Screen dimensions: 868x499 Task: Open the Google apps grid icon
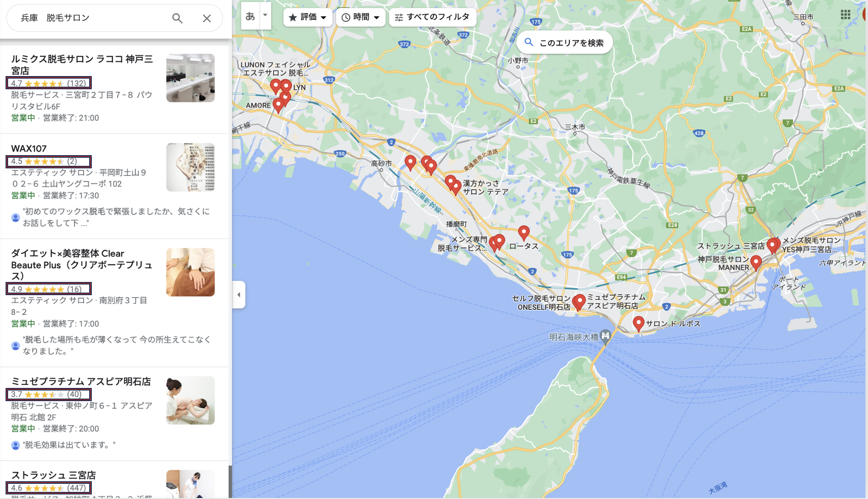(x=845, y=15)
